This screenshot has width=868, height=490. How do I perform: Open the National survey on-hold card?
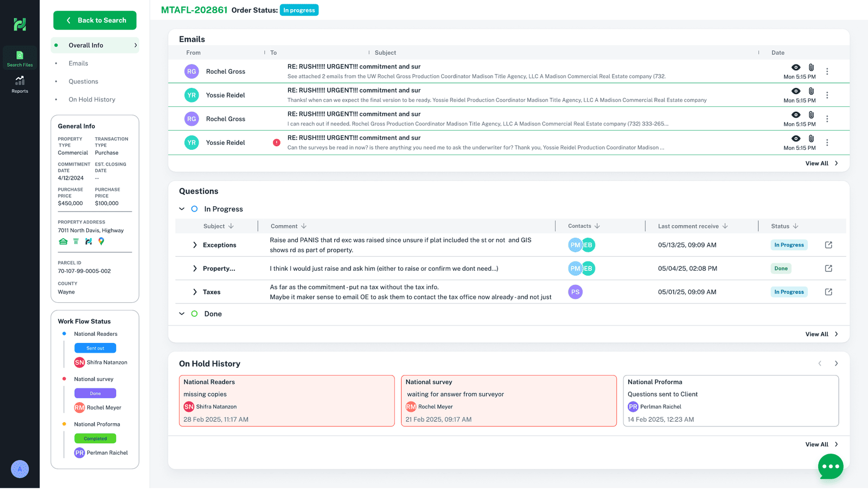pos(509,401)
